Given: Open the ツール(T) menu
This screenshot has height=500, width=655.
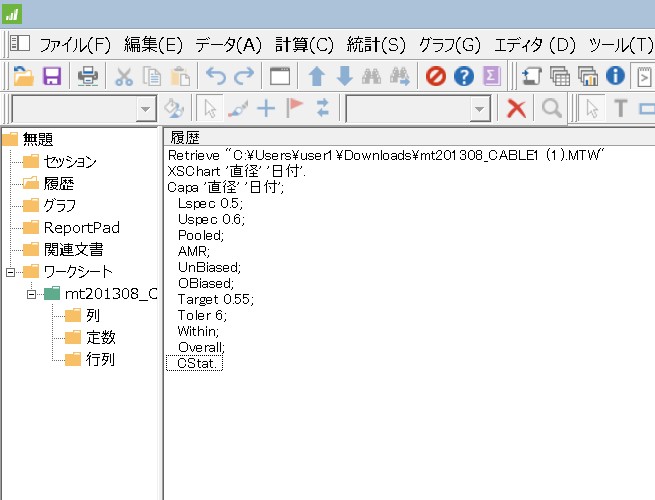Looking at the screenshot, I should click(621, 44).
